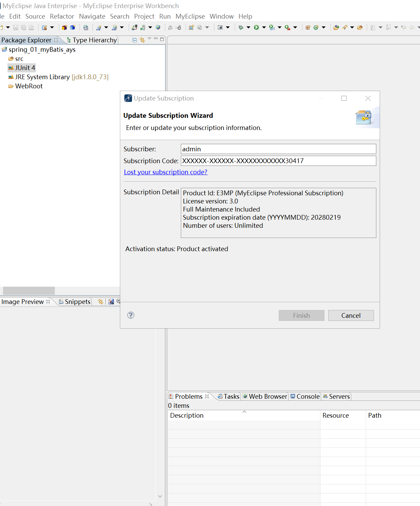Screen dimensions: 420x506
Task: Open the Run dropdown arrow
Action: coord(264,27)
